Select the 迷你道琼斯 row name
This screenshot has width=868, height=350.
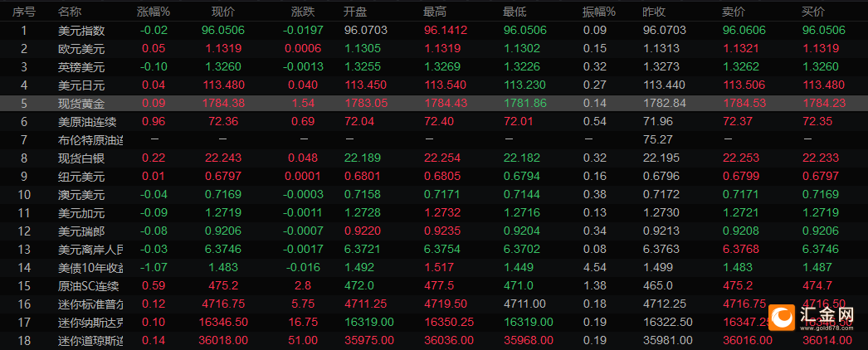[90, 341]
